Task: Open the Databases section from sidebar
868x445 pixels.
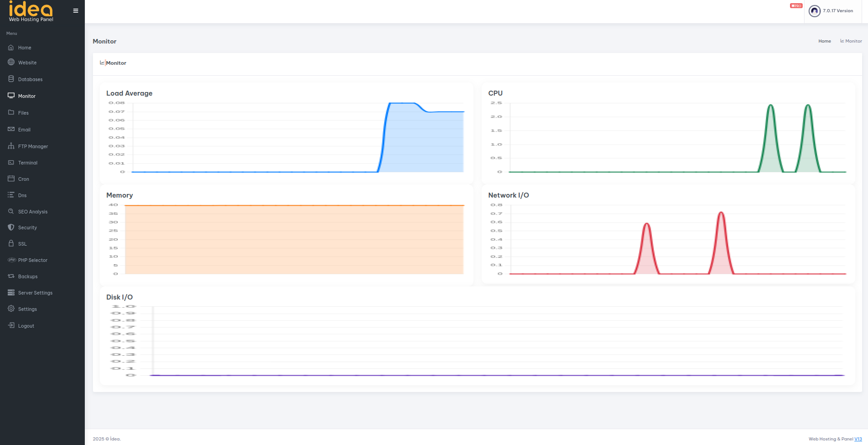Action: 30,79
